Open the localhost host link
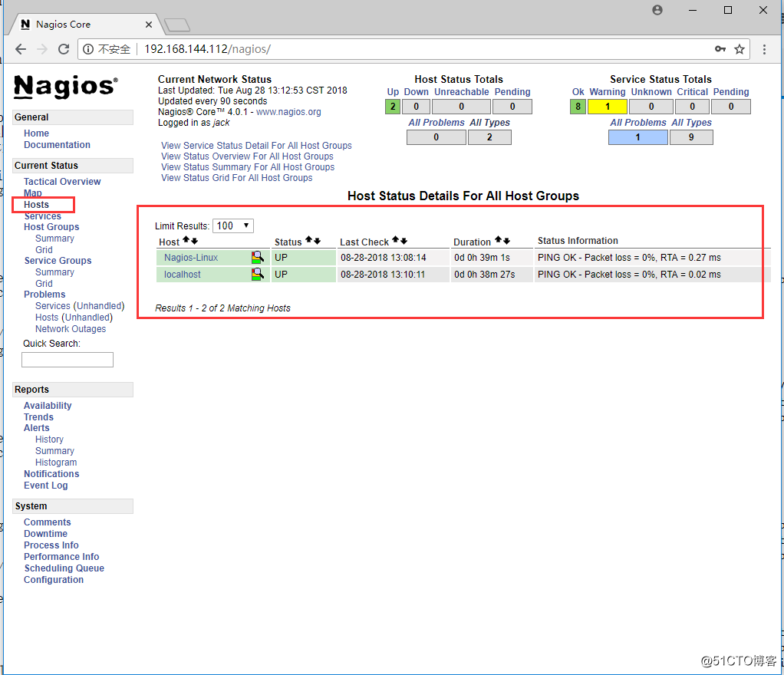784x675 pixels. (x=183, y=275)
